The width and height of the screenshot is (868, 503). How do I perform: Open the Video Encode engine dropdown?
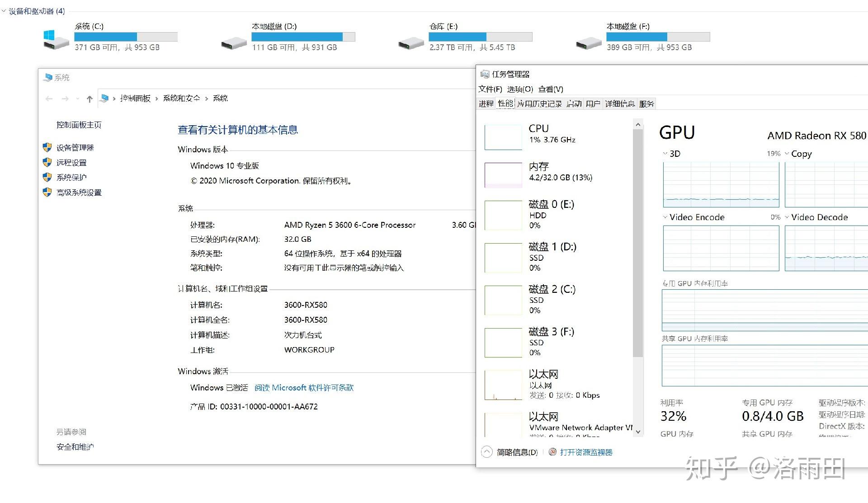point(665,217)
